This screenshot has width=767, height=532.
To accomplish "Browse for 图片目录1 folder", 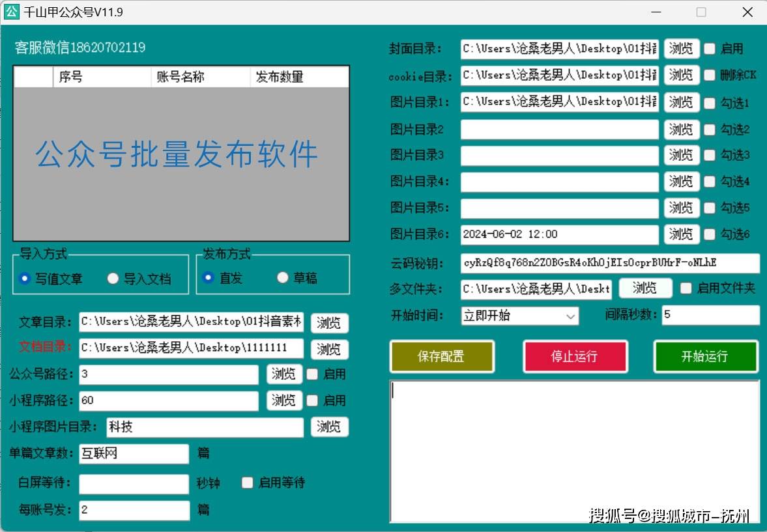I will click(682, 102).
